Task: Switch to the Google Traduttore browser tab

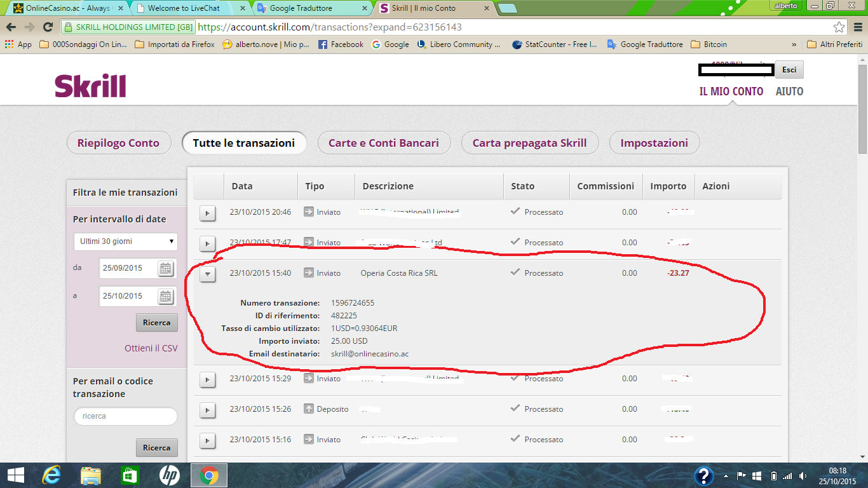Action: (311, 8)
